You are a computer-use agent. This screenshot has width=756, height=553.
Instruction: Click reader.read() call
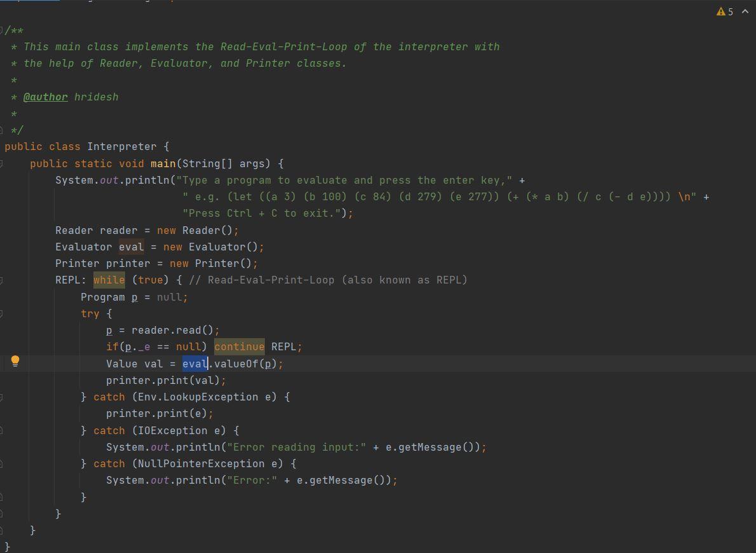tap(172, 330)
